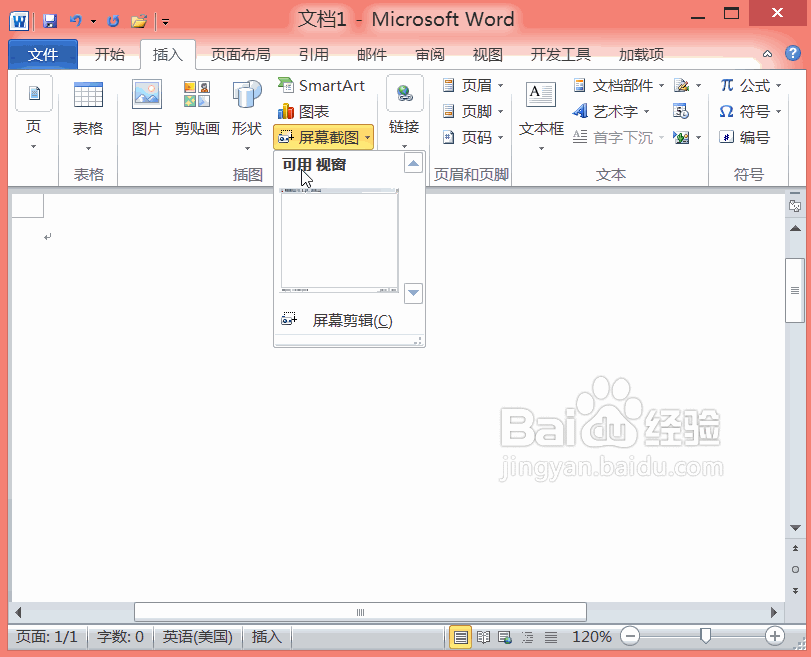Screen dimensions: 811x657
Task: Switch to Print Layout view
Action: point(460,637)
